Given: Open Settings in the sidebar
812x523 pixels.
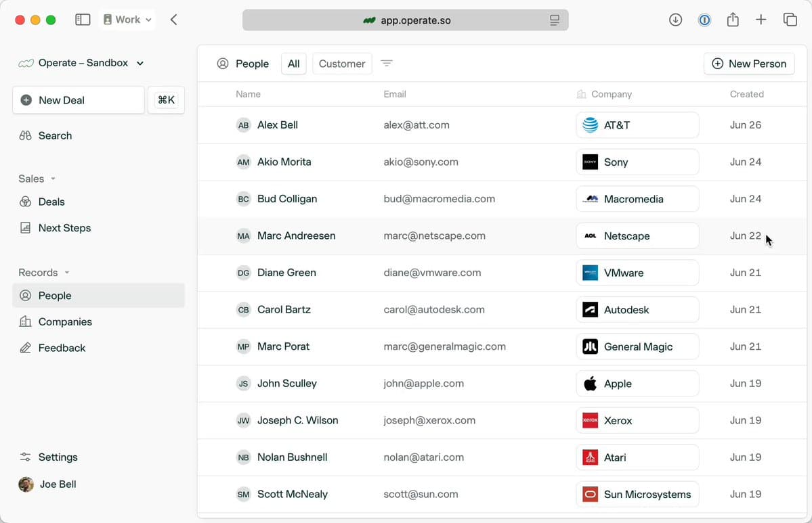Looking at the screenshot, I should click(58, 457).
